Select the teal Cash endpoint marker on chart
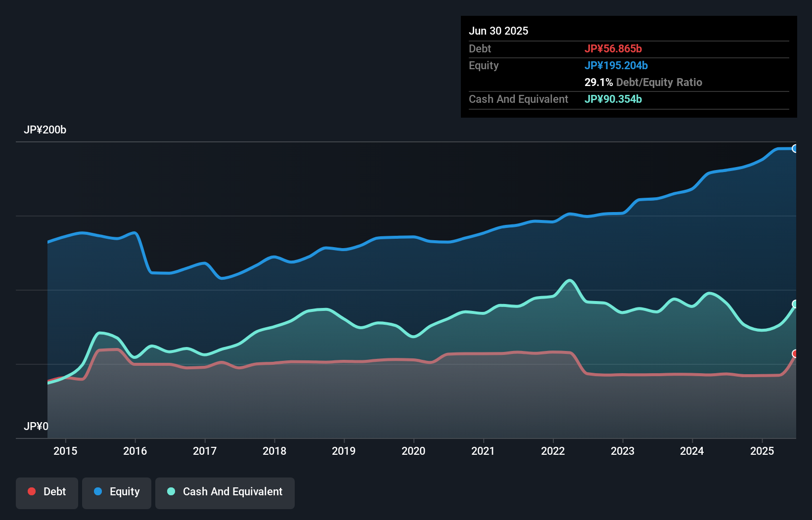This screenshot has width=812, height=520. [795, 303]
